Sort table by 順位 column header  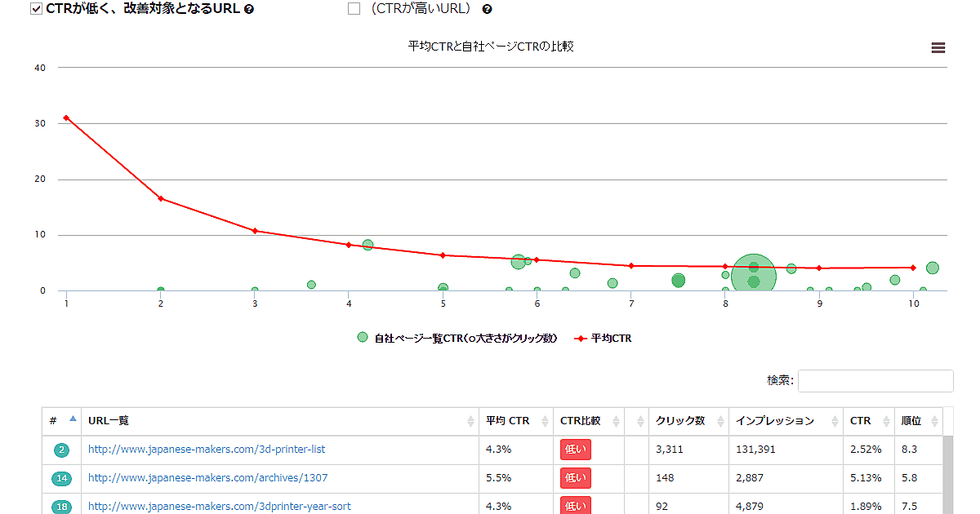918,421
